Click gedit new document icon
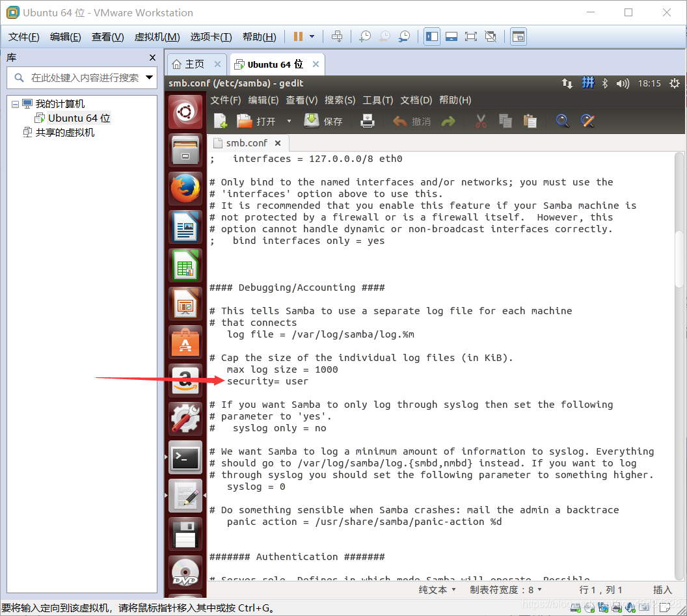 tap(221, 121)
